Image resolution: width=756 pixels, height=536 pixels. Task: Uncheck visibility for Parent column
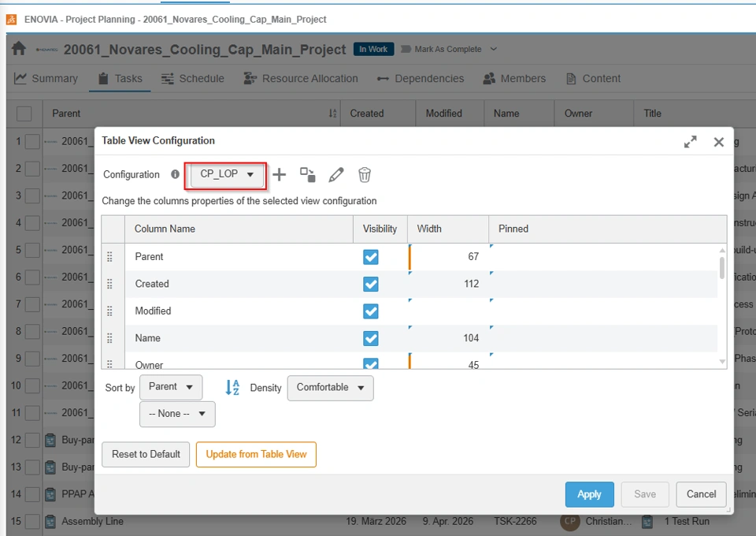(371, 257)
